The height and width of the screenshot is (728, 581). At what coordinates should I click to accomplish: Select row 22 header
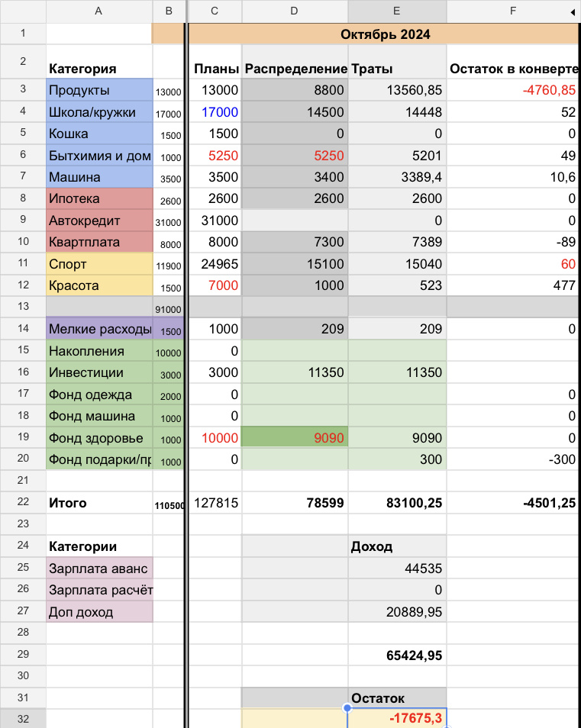click(x=23, y=502)
